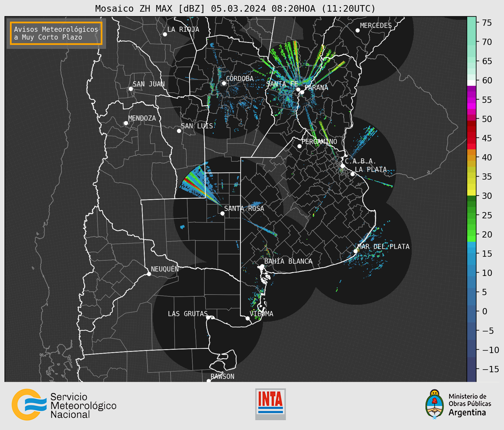Click the SANTA ROSA map label
The image size is (504, 430).
click(244, 209)
